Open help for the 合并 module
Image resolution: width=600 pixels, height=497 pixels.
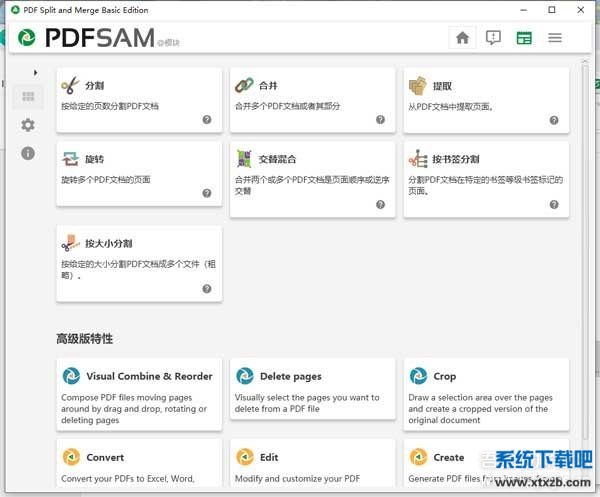380,119
